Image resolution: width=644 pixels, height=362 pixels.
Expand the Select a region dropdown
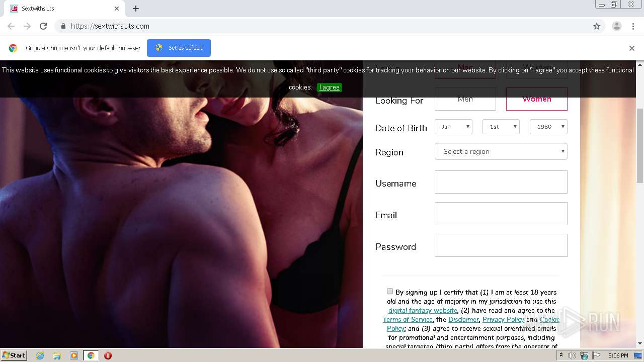pos(501,151)
